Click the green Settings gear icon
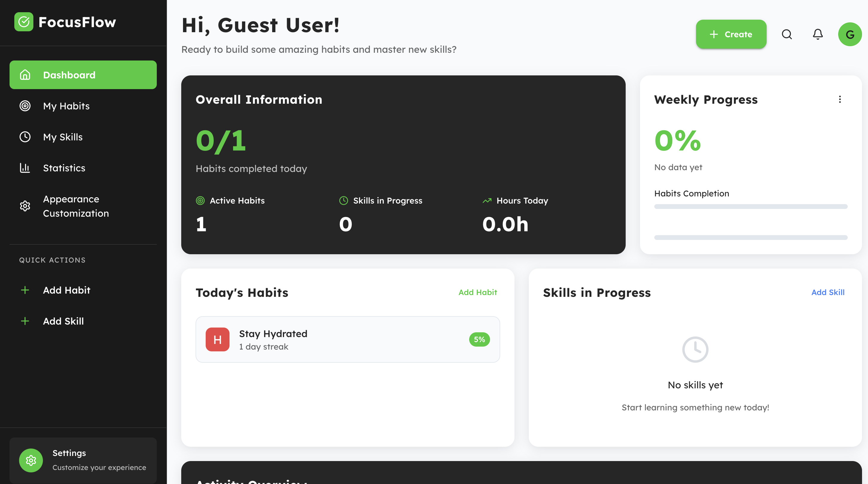 (31, 460)
